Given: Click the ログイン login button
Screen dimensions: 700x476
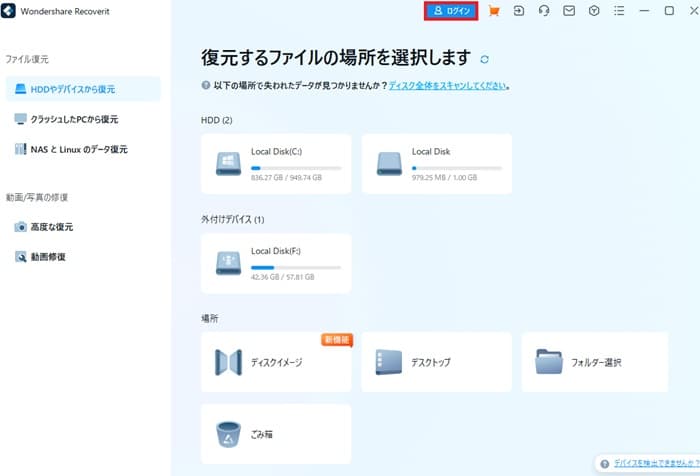Looking at the screenshot, I should (451, 11).
